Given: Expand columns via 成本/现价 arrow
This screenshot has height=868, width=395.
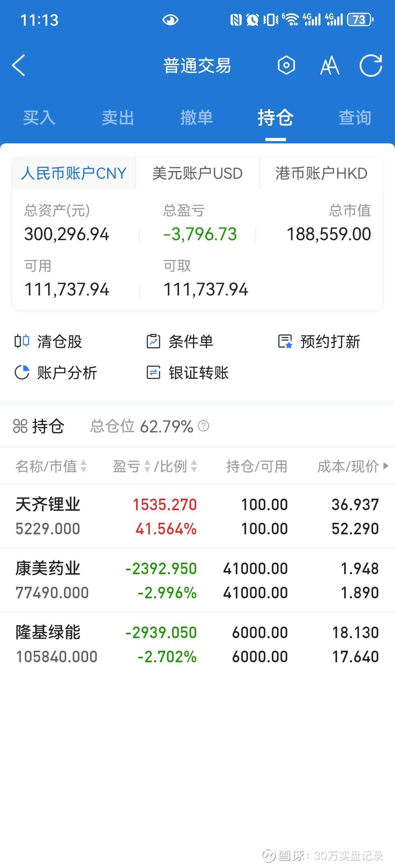Looking at the screenshot, I should 386,466.
